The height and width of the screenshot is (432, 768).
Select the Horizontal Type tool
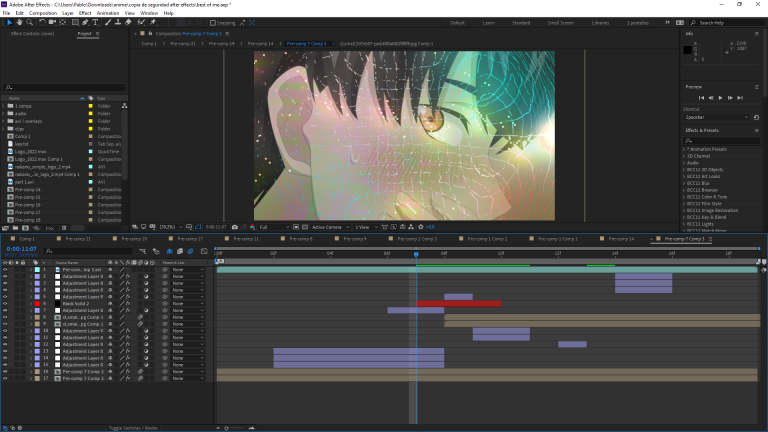click(x=95, y=23)
